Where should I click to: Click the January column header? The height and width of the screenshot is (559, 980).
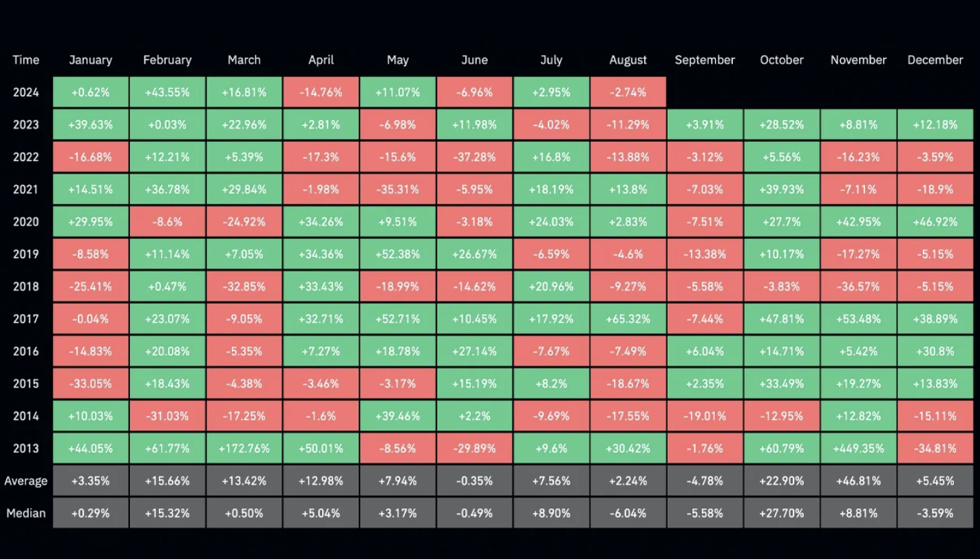(90, 60)
